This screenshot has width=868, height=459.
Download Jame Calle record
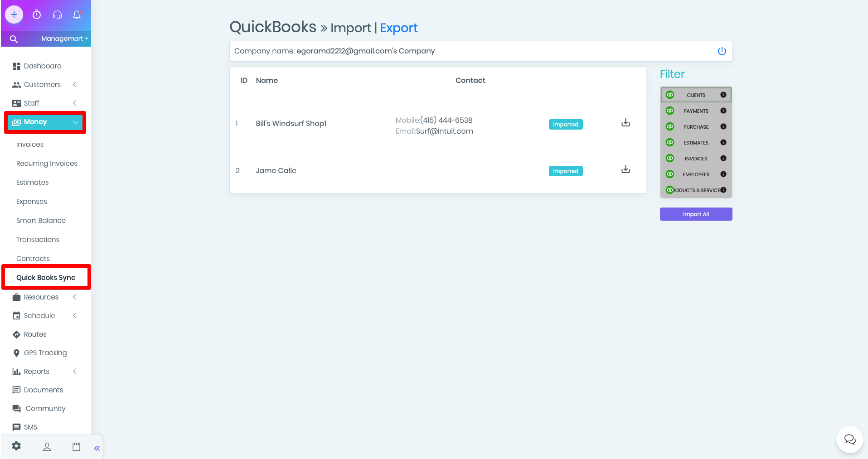pyautogui.click(x=626, y=169)
